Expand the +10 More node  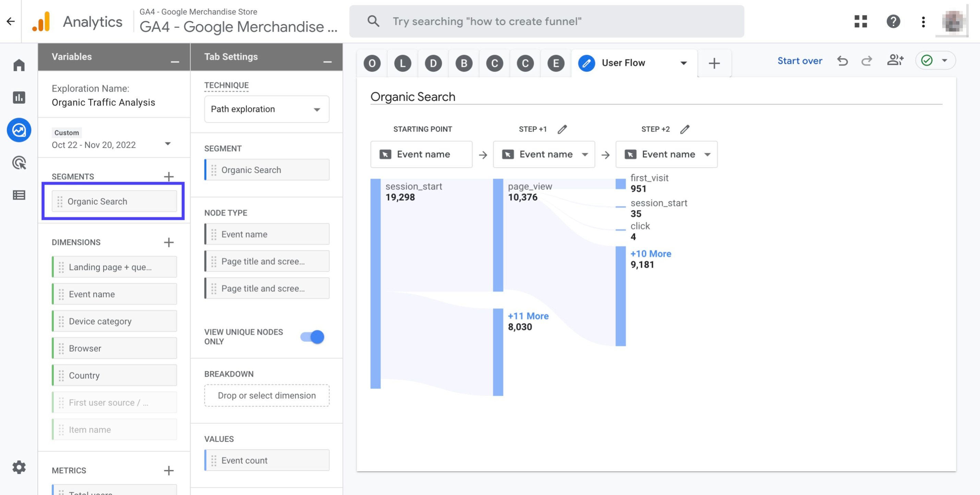651,254
